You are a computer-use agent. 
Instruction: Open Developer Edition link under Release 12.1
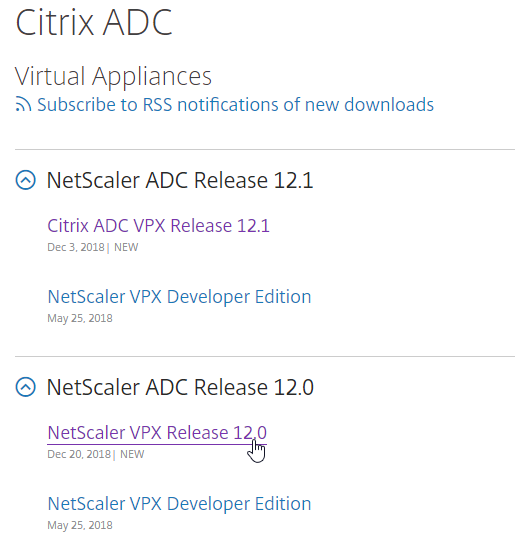179,297
